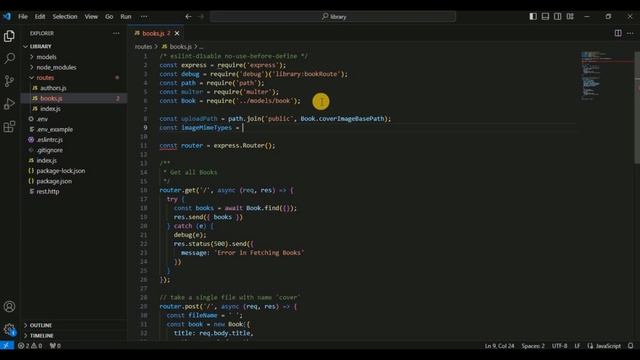Screen dimensions: 640x360
Task: Toggle secondary side bar visibility
Action: click(558, 16)
